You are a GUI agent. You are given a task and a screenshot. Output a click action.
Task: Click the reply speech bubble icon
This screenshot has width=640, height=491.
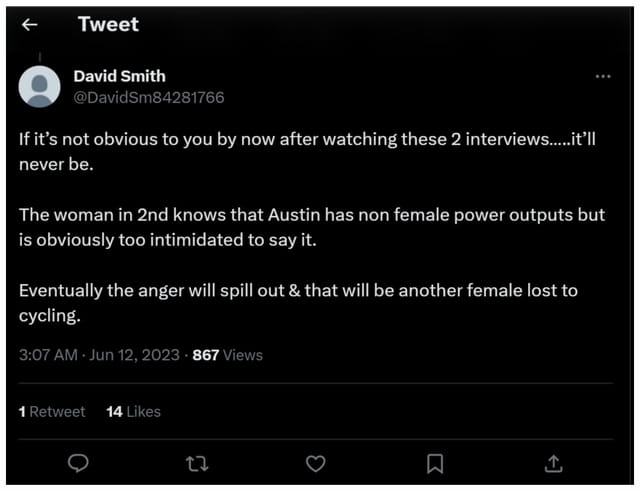(80, 463)
